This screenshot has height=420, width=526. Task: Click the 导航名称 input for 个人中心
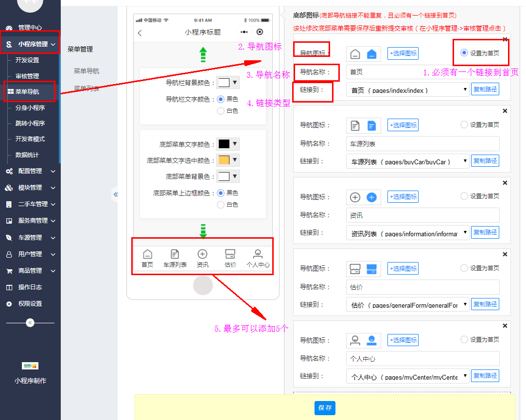[x=423, y=358]
